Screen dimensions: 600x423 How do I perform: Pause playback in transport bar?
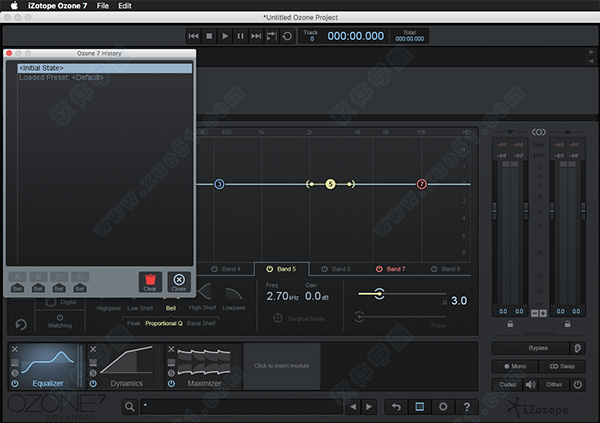coord(240,36)
